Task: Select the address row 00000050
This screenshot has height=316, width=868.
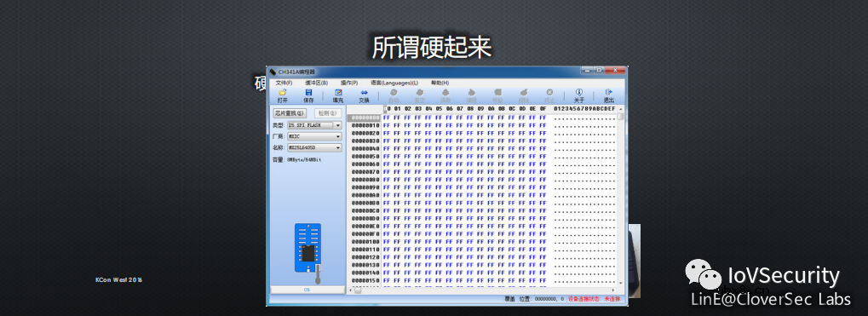Action: [365, 156]
